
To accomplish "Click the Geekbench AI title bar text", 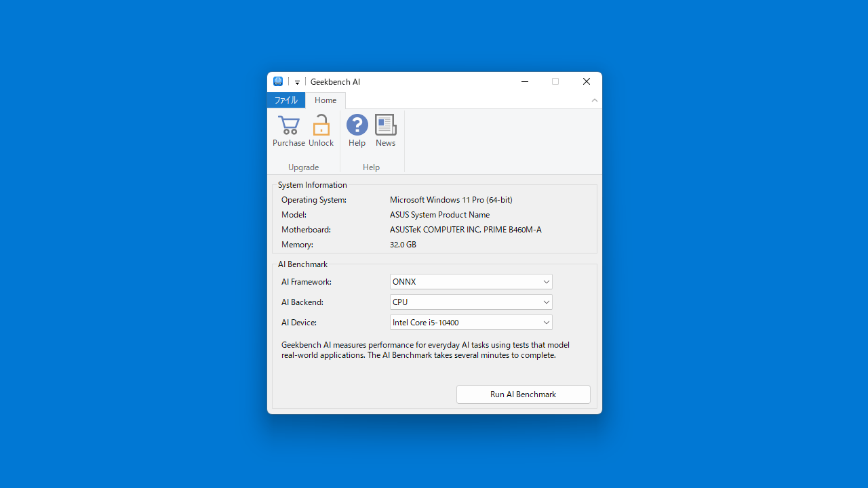I will (335, 82).
